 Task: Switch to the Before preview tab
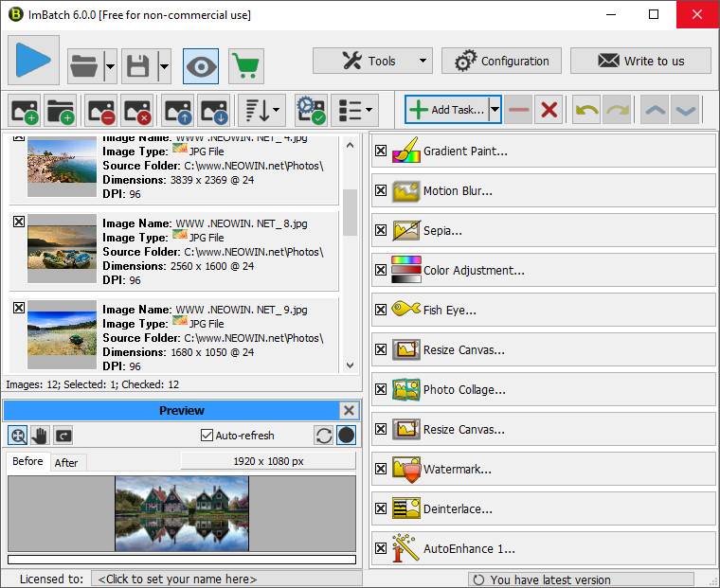[x=27, y=461]
